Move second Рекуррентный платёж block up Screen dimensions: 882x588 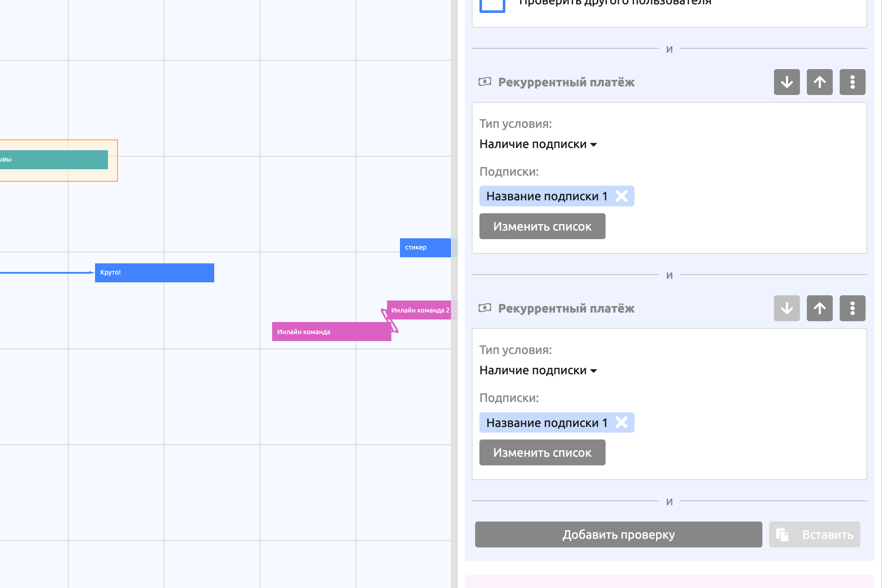pos(819,308)
